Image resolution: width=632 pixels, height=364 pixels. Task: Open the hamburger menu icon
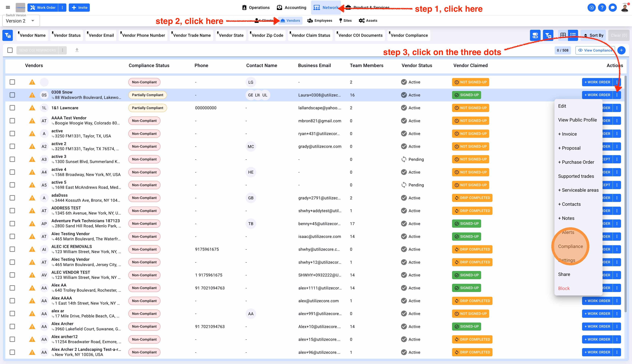click(8, 7)
